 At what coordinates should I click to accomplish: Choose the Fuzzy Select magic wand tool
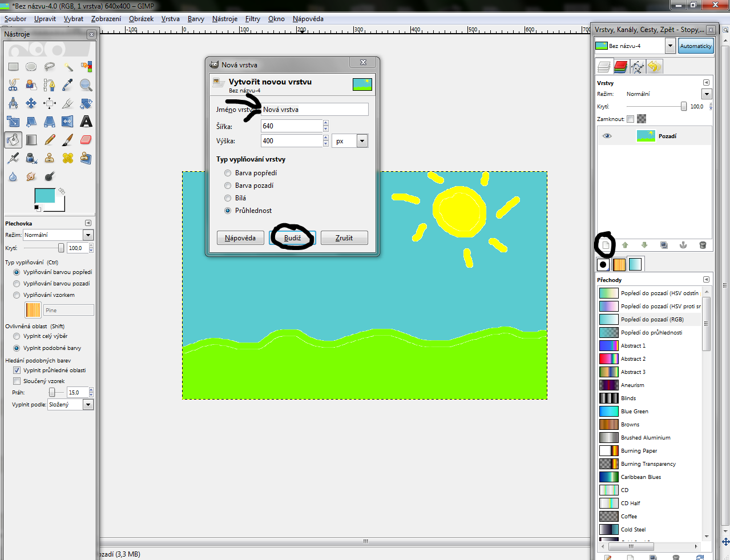[x=68, y=67]
